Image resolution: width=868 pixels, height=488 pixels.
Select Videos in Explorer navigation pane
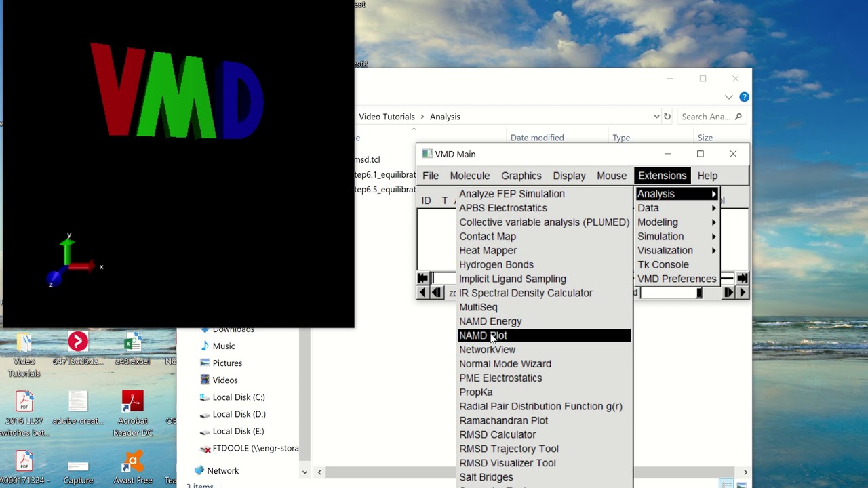(x=224, y=380)
